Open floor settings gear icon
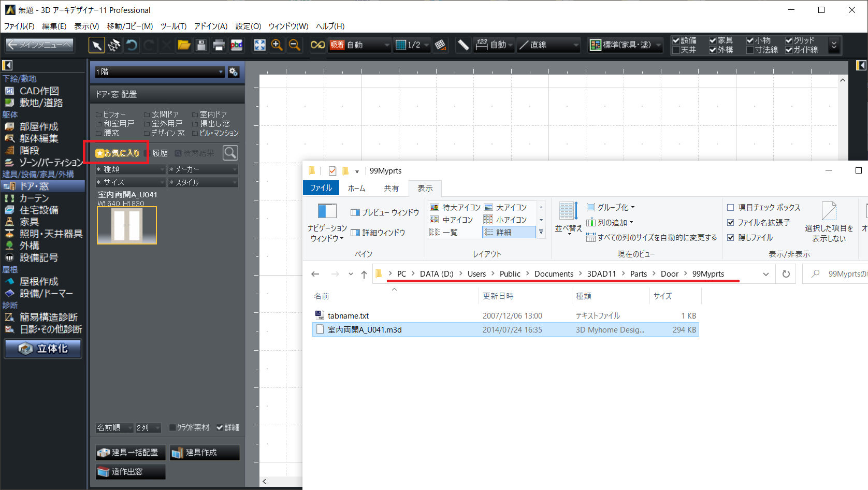868x490 pixels. coord(234,72)
